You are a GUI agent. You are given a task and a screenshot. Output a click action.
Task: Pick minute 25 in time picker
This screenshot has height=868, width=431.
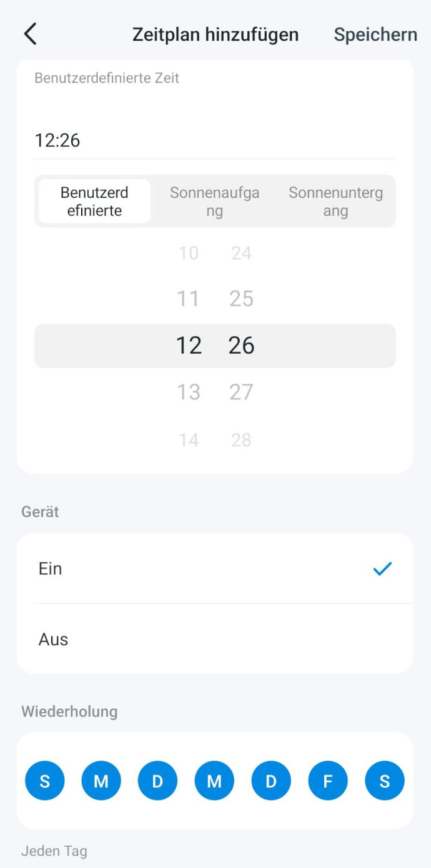pos(241,299)
